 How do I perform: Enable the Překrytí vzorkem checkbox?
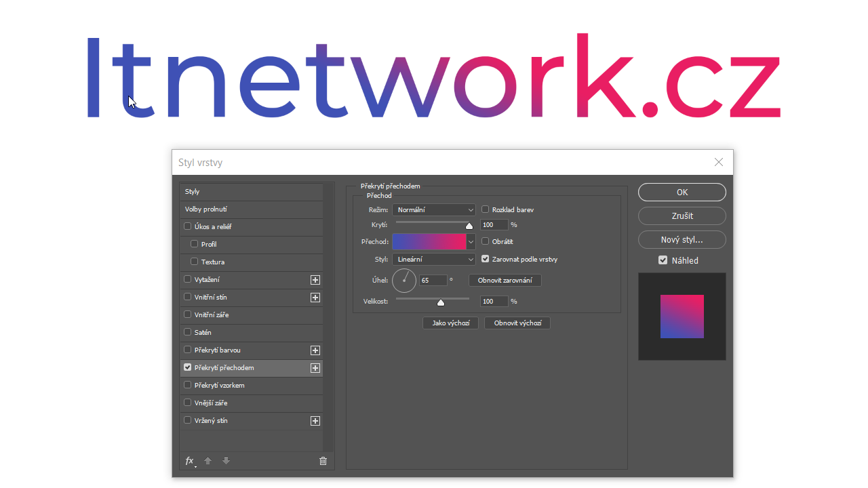point(188,385)
